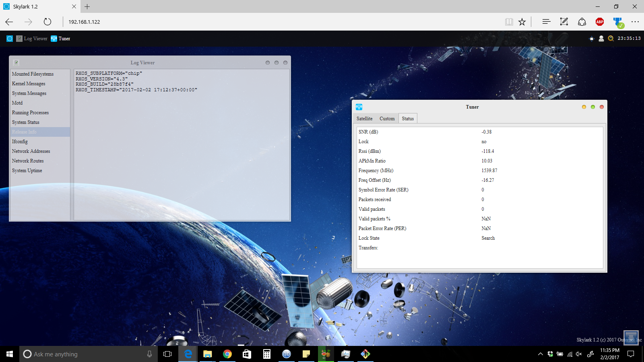Open Tuner from the Skylark taskbar
The height and width of the screenshot is (362, 644).
click(x=60, y=39)
